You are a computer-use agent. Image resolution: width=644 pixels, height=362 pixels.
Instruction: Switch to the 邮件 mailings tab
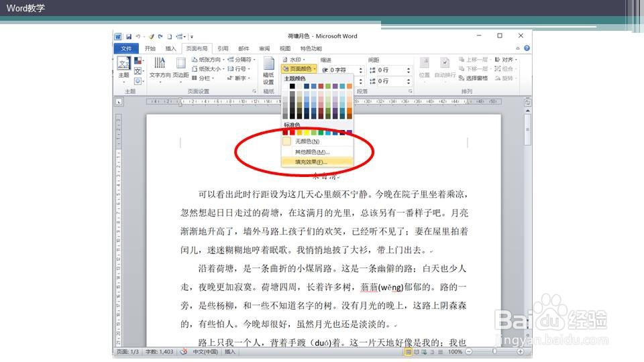coord(244,48)
